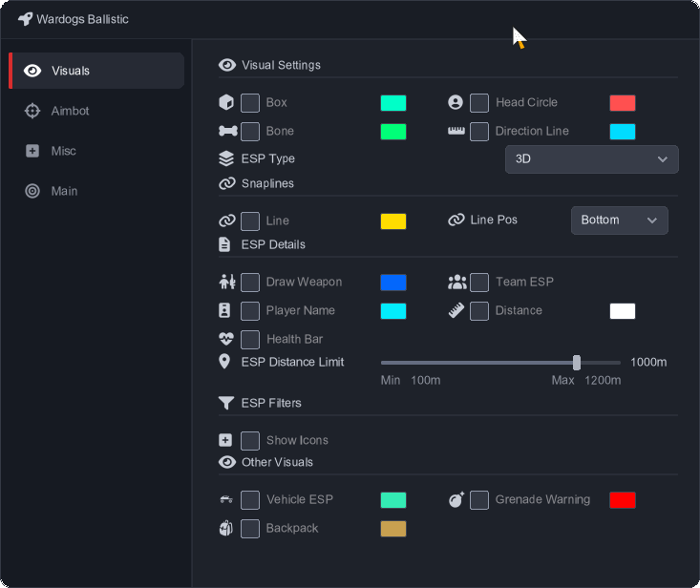Pick the Box color swatch
This screenshot has height=588, width=700.
393,103
